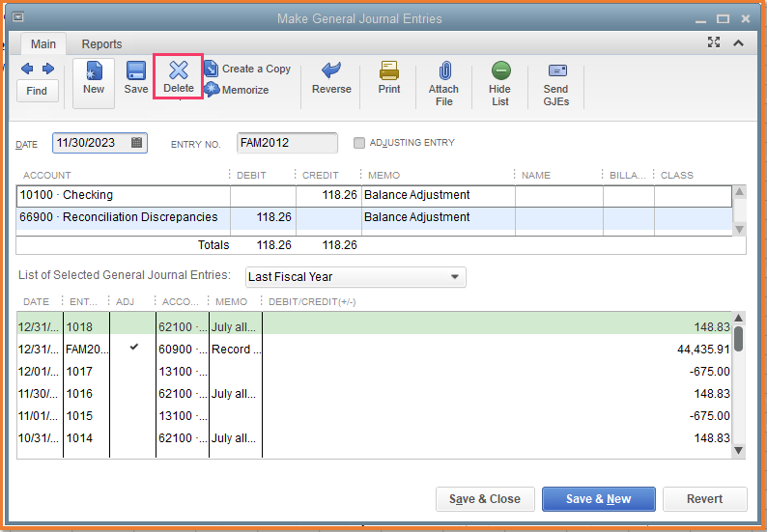The height and width of the screenshot is (532, 767).
Task: Hide the journal entries list
Action: 500,84
